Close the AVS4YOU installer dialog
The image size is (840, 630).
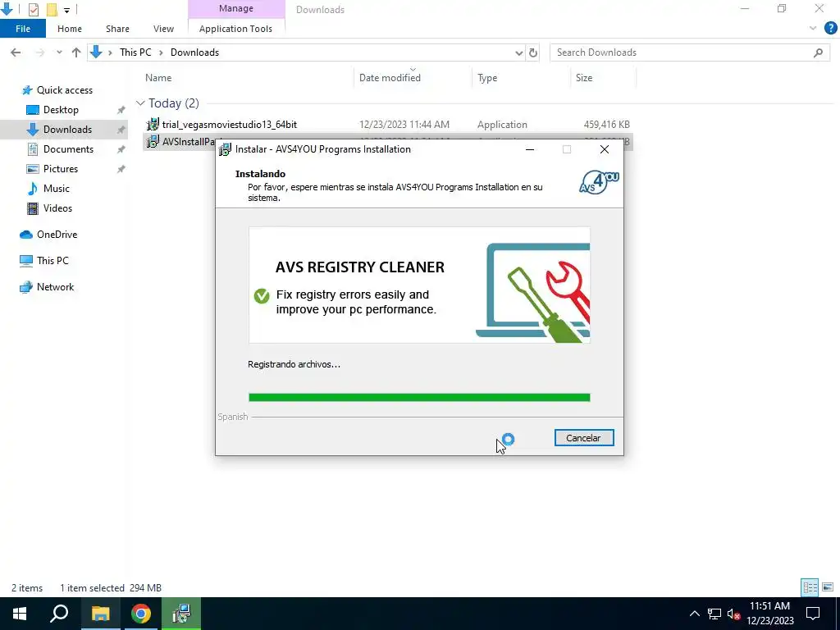click(x=605, y=149)
